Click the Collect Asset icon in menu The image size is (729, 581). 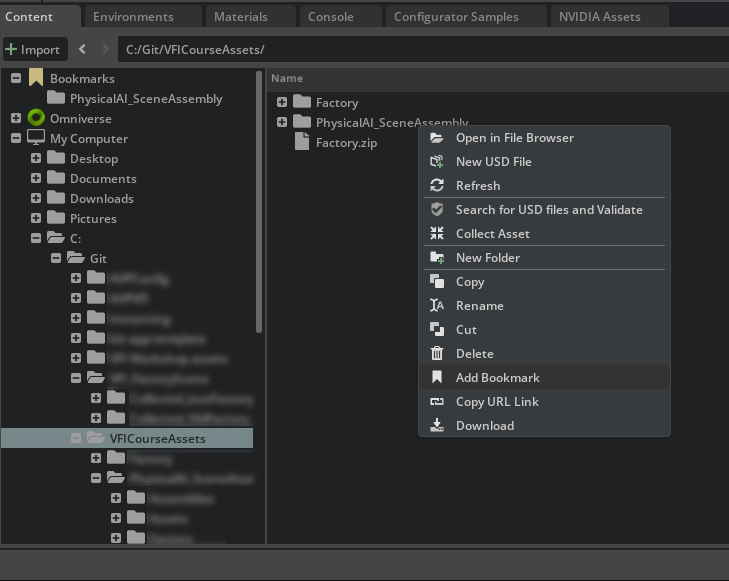[436, 233]
